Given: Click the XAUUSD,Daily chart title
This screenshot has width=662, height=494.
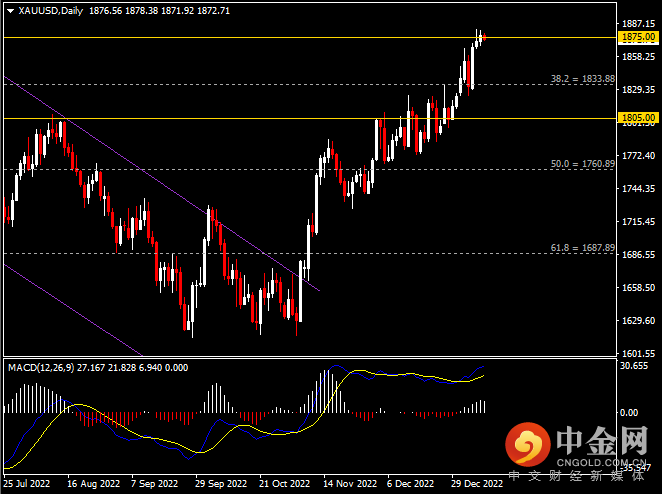Looking at the screenshot, I should [x=51, y=10].
